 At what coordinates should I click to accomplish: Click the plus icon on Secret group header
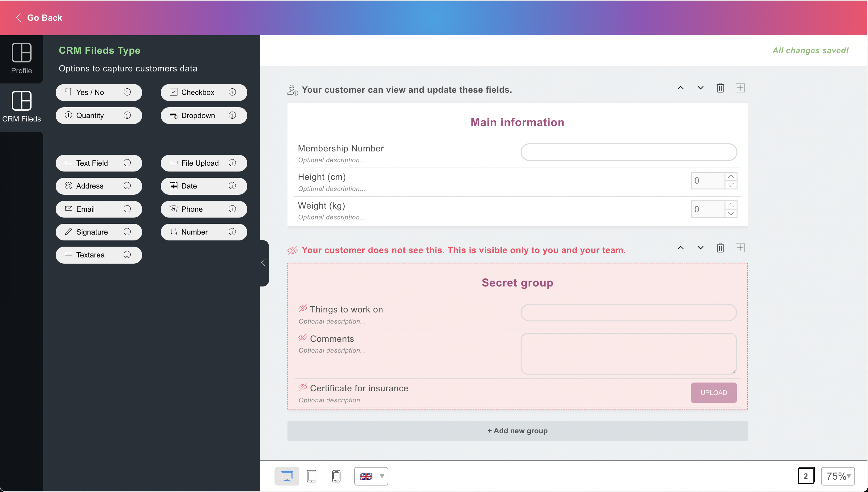click(740, 248)
